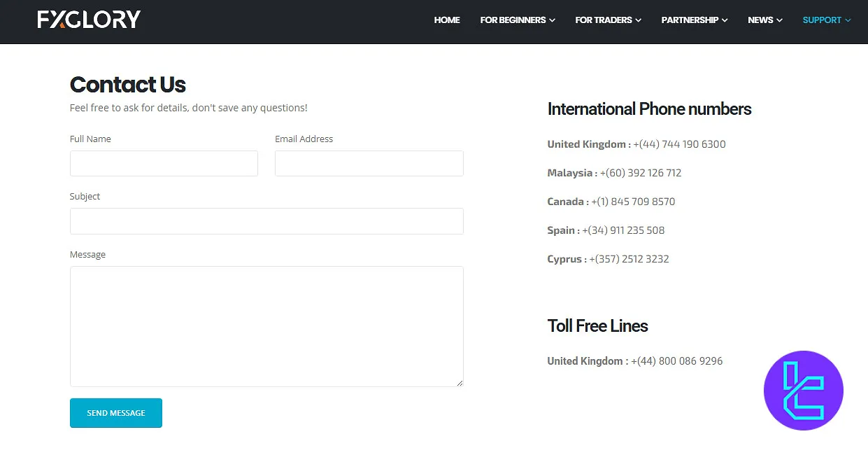This screenshot has width=868, height=455.
Task: Click inside the Message text area
Action: [x=266, y=325]
